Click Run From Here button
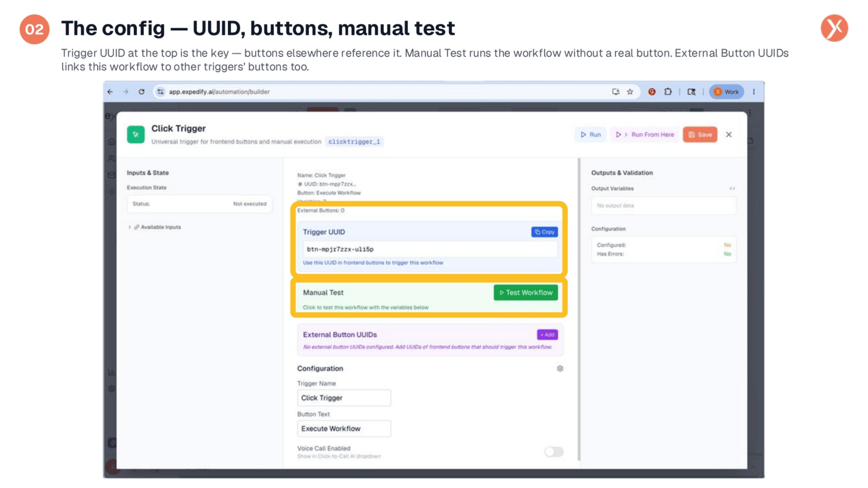This screenshot has height=488, width=868. pyautogui.click(x=644, y=134)
